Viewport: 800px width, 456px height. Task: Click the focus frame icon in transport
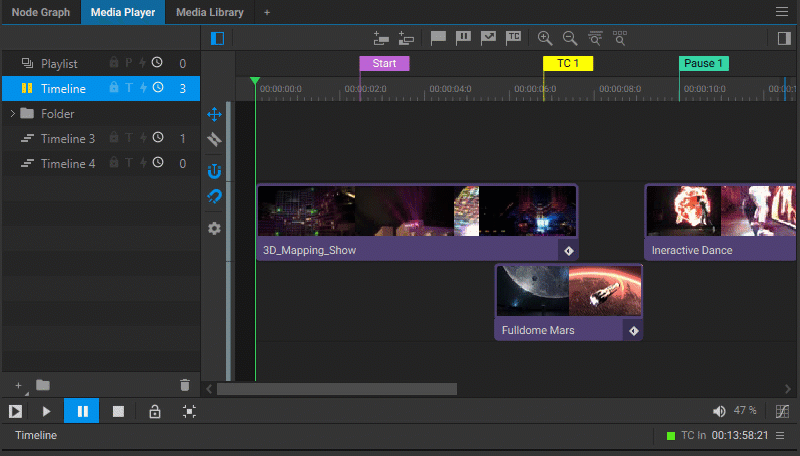point(189,411)
